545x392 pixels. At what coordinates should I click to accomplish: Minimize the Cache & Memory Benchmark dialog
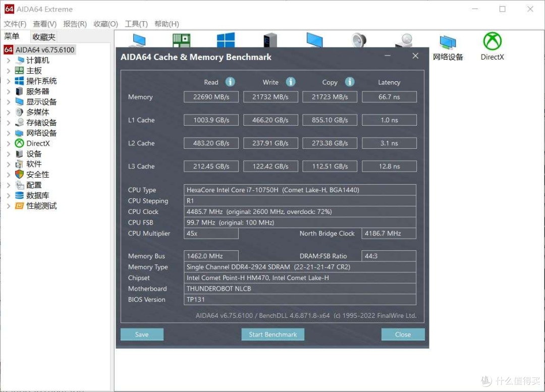[388, 56]
